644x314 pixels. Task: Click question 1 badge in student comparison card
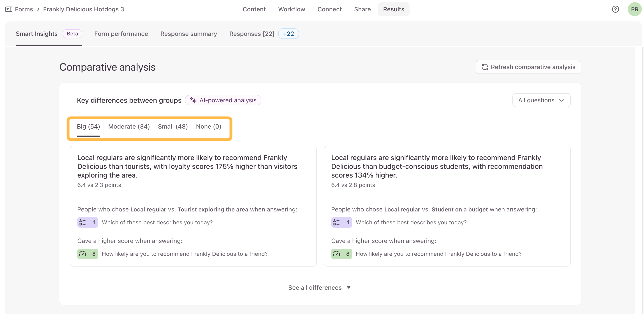coord(341,222)
